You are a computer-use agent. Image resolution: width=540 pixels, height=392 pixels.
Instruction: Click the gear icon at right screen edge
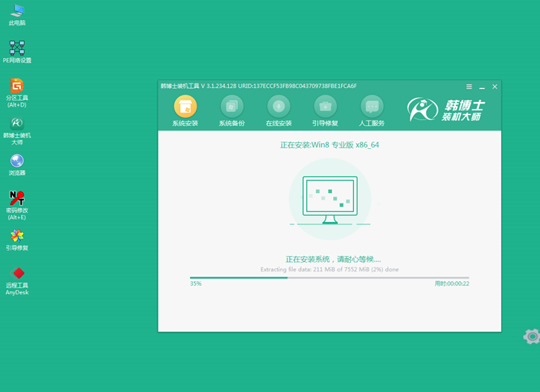point(532,336)
